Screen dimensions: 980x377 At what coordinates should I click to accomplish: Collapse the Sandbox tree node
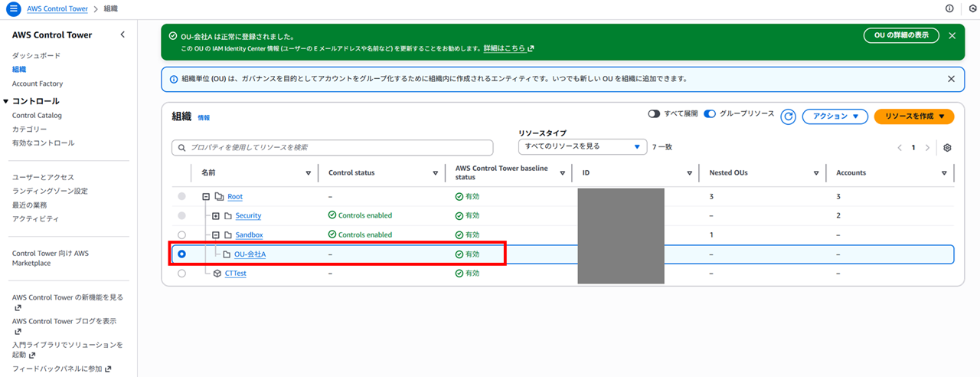click(x=216, y=235)
